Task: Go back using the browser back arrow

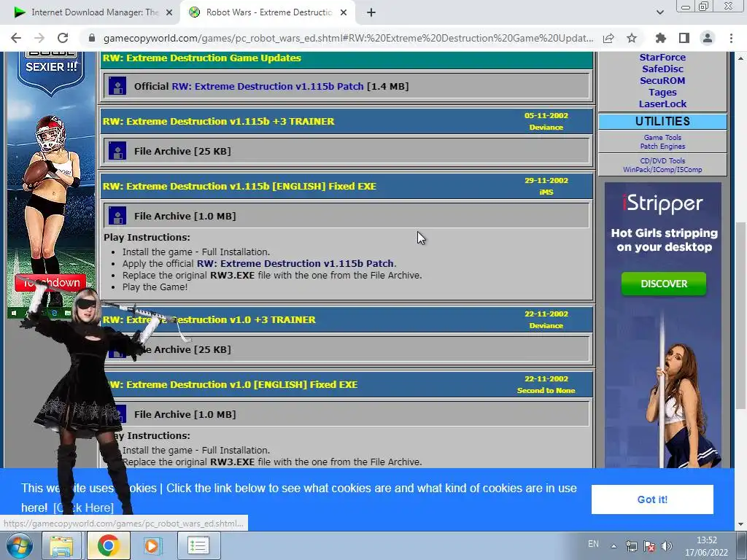Action: (16, 38)
